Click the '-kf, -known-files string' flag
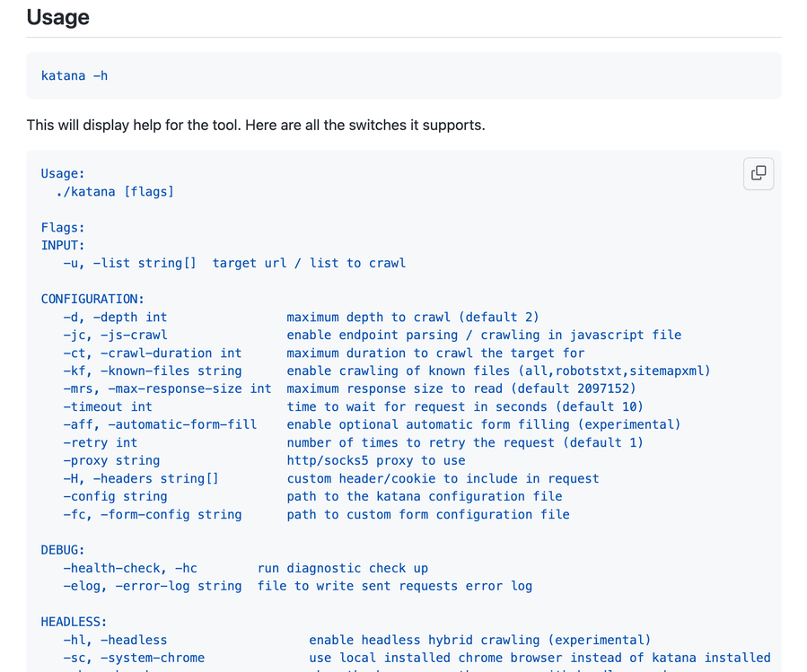 coord(153,371)
